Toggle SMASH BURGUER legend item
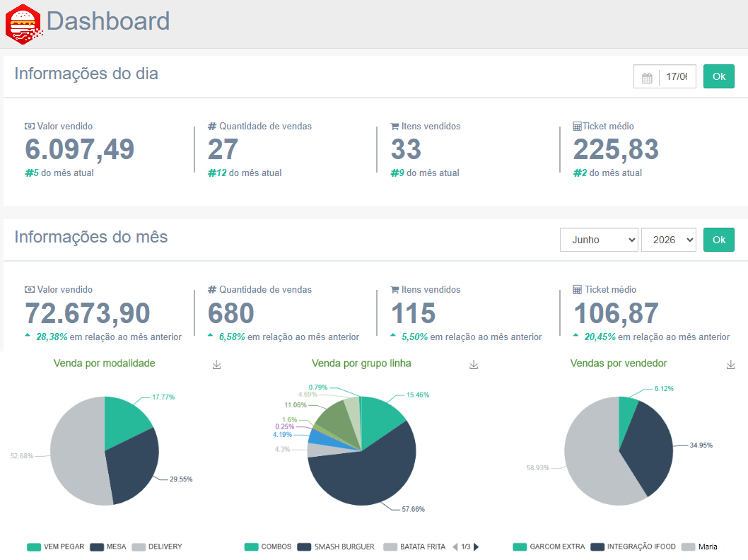 (336, 547)
